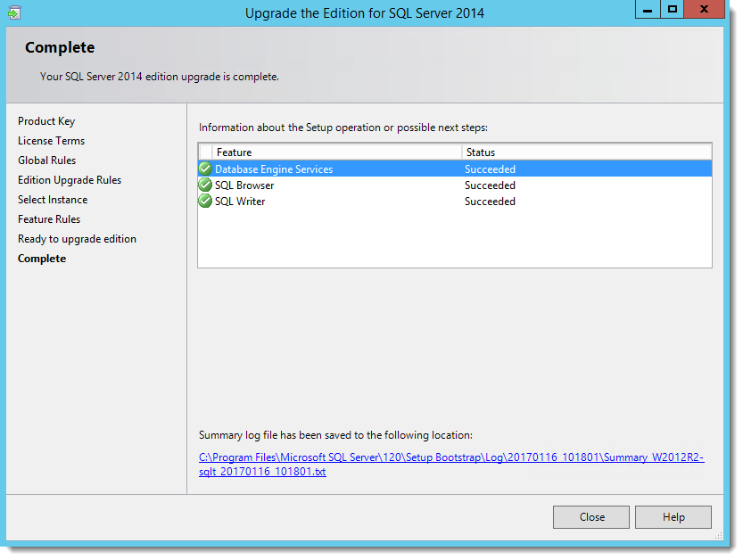The height and width of the screenshot is (560, 743).
Task: Select the Select Instance step
Action: tap(53, 200)
